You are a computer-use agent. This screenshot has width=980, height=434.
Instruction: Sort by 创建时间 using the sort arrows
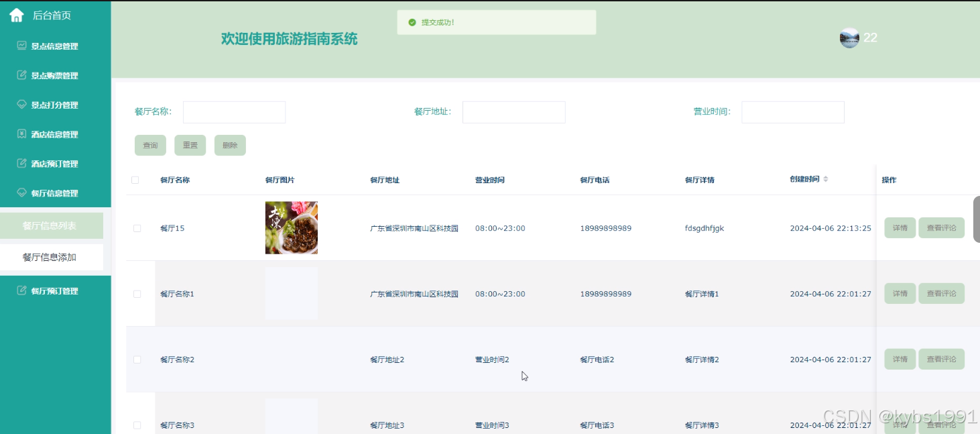click(x=826, y=179)
